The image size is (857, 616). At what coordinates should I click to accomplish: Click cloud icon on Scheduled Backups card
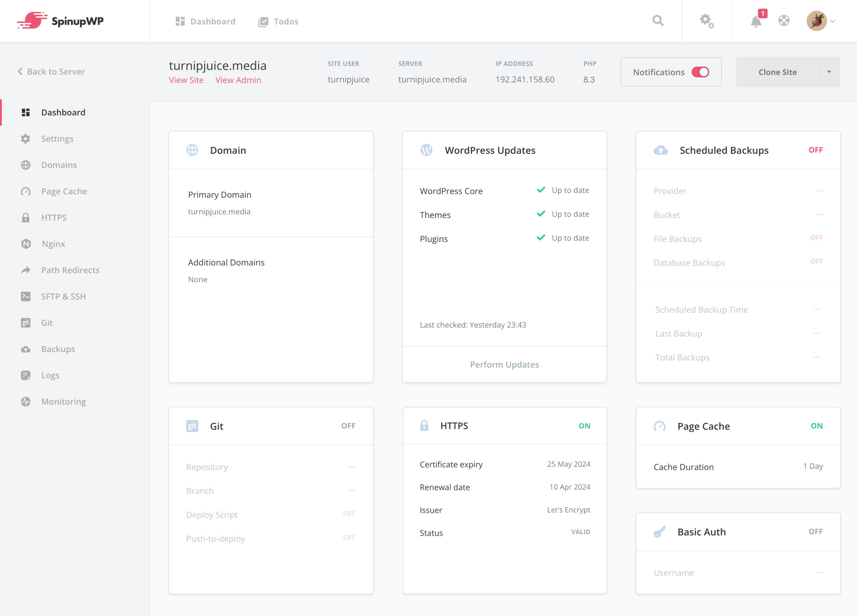[x=661, y=150]
